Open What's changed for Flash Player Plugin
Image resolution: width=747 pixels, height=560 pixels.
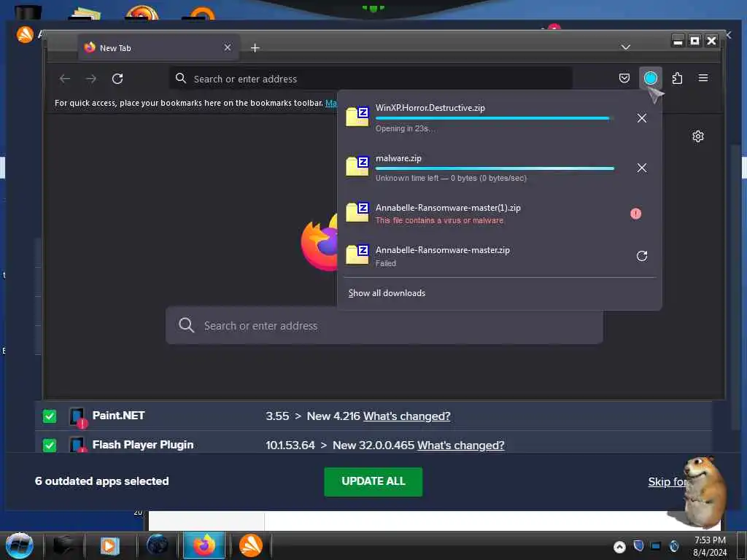[x=461, y=446]
